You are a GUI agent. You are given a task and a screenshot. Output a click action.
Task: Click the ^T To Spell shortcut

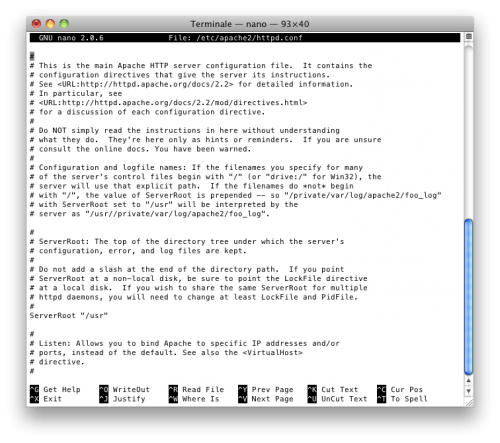click(402, 399)
